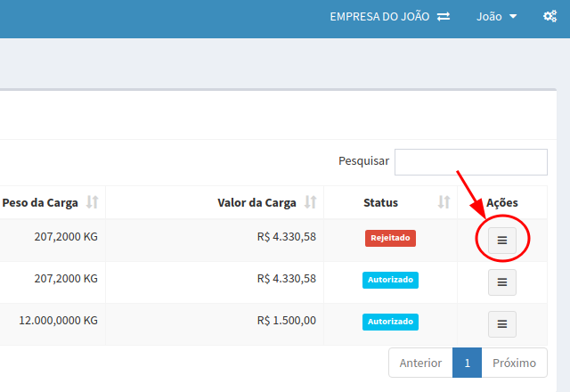The width and height of the screenshot is (570, 392).
Task: Sort by Valor da Carga arrows icon
Action: coord(310,202)
